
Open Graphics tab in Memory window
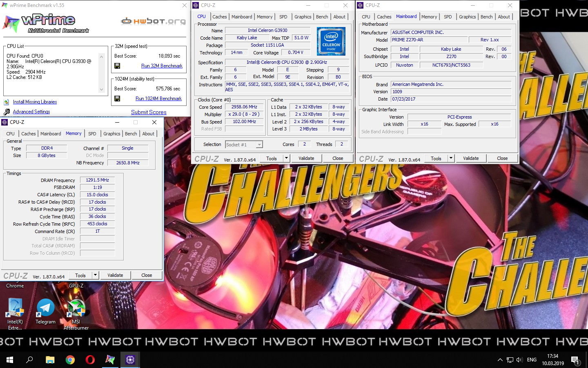112,134
